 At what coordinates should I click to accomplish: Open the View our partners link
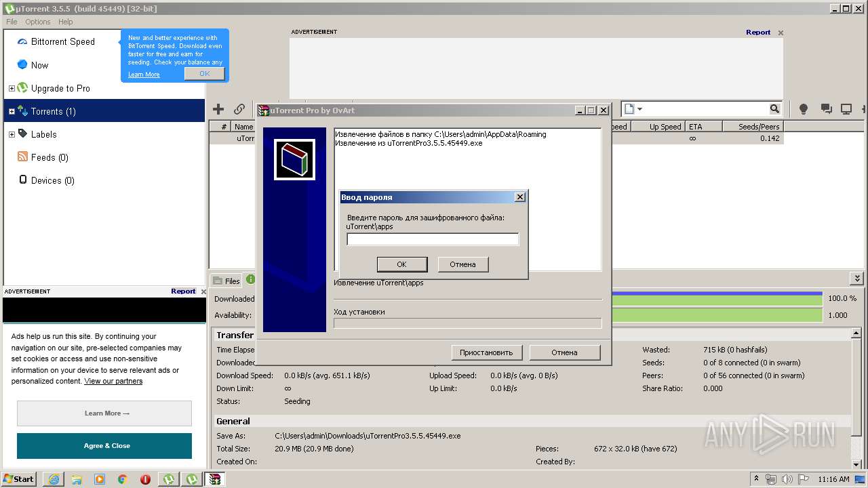point(113,381)
